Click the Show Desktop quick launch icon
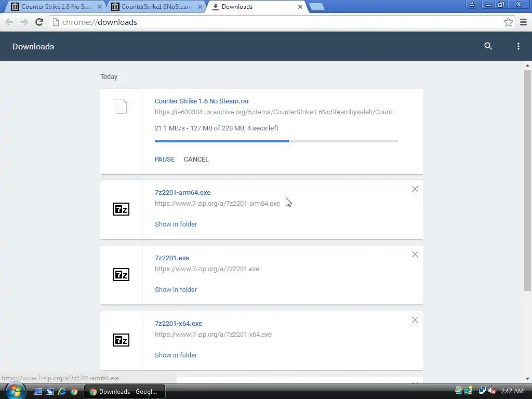Screen dimensions: 532x399 [x=37, y=392]
